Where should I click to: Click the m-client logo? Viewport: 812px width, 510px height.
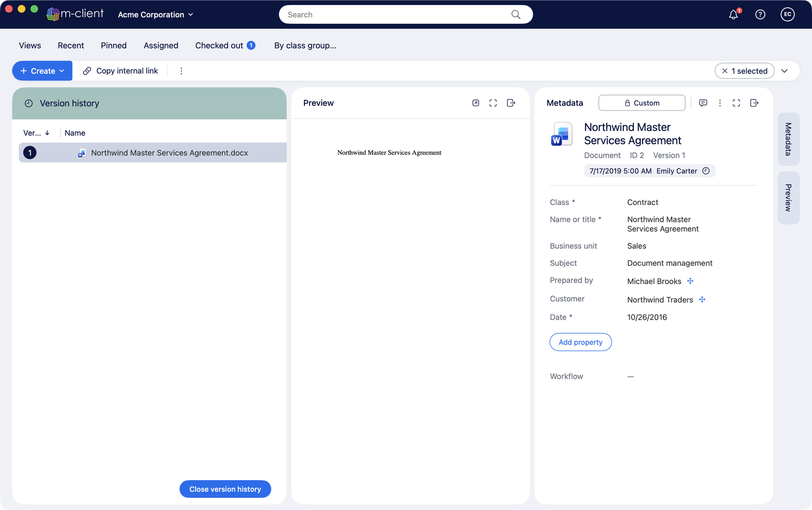click(75, 14)
